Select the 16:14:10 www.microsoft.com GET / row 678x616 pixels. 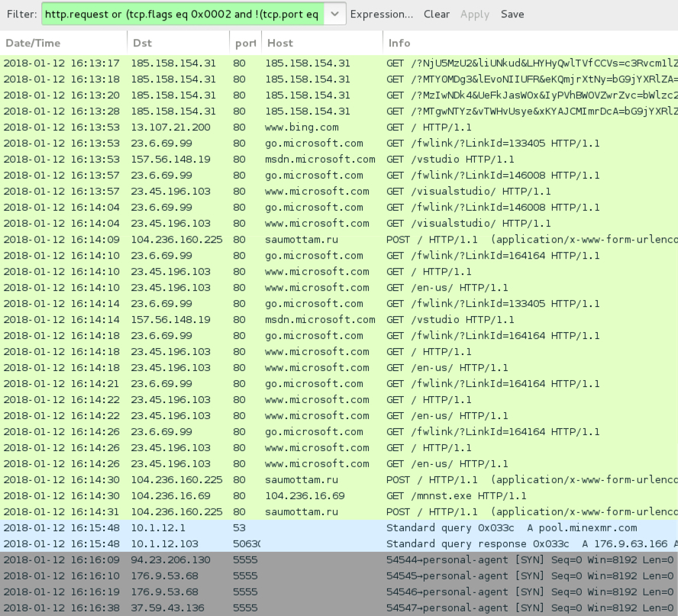[339, 271]
